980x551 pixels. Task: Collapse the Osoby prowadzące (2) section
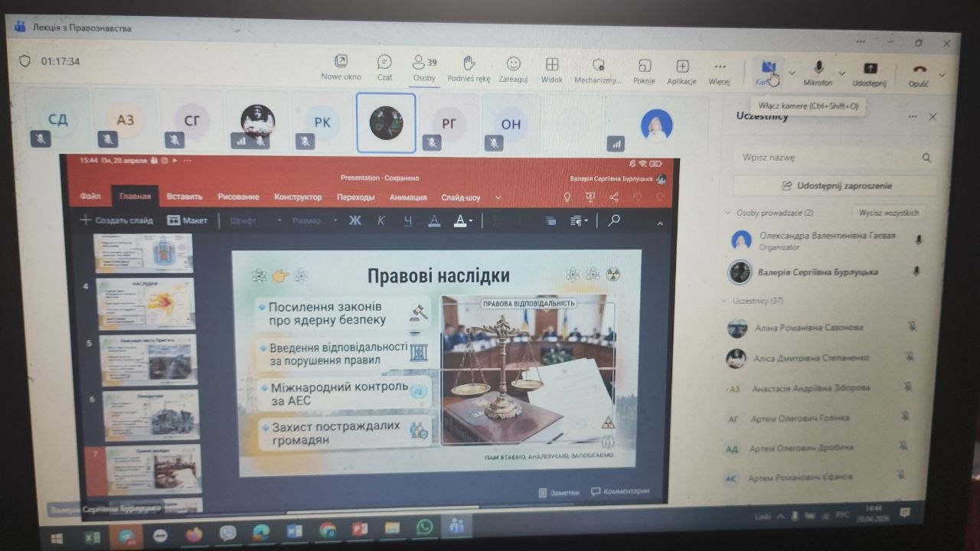pos(727,213)
